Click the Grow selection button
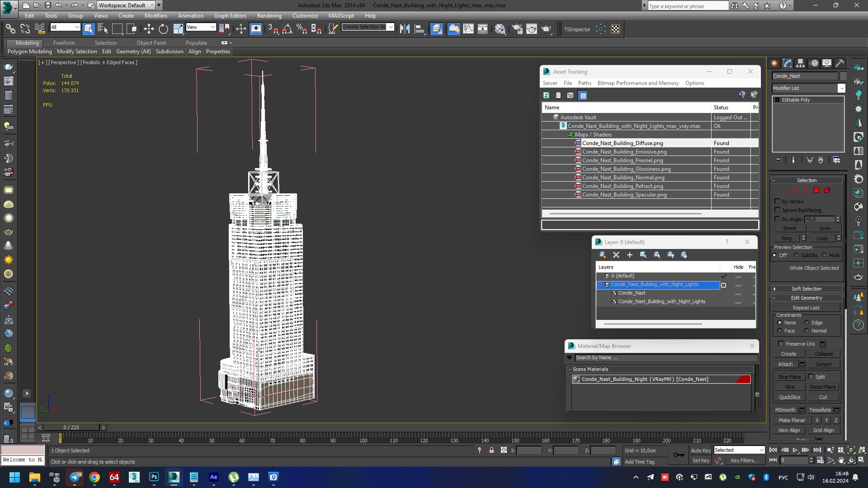The width and height of the screenshot is (868, 488). (825, 228)
